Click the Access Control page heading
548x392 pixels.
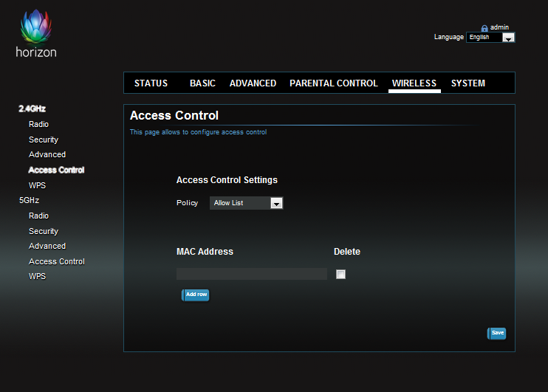[174, 116]
